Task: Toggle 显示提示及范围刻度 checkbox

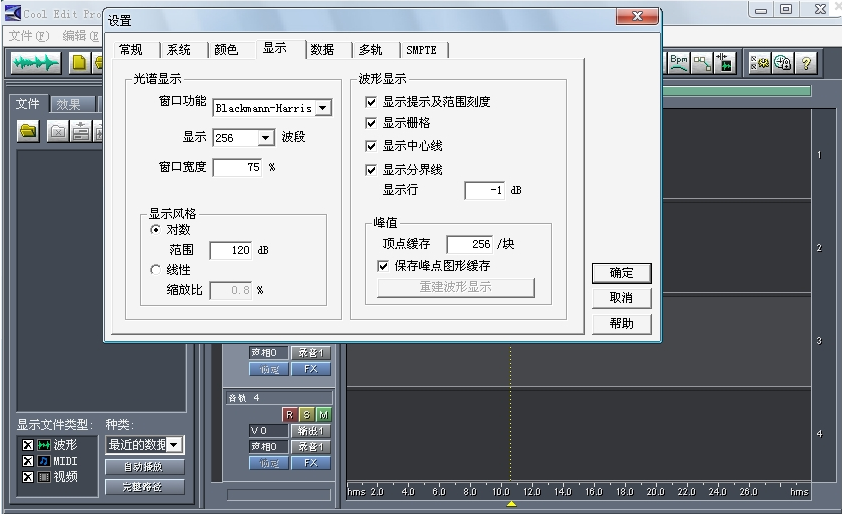Action: 371,102
